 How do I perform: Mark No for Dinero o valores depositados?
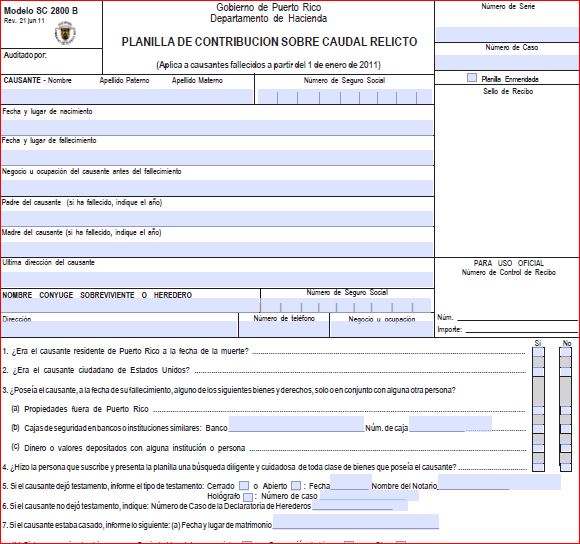pyautogui.click(x=566, y=448)
